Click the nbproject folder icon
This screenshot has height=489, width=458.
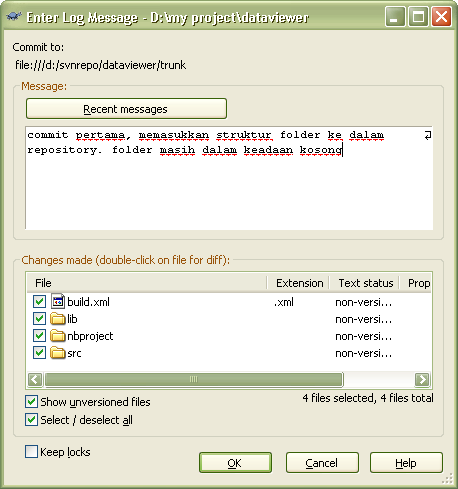pos(58,336)
